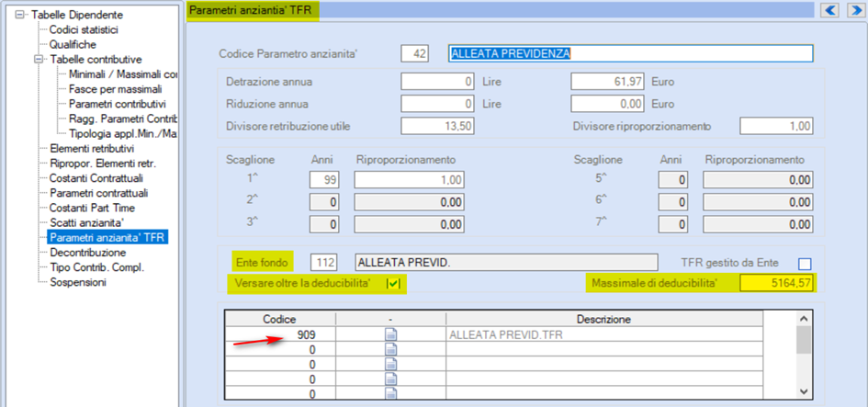
Task: Enable the TFR gestito da Ente checkbox
Action: click(x=805, y=264)
